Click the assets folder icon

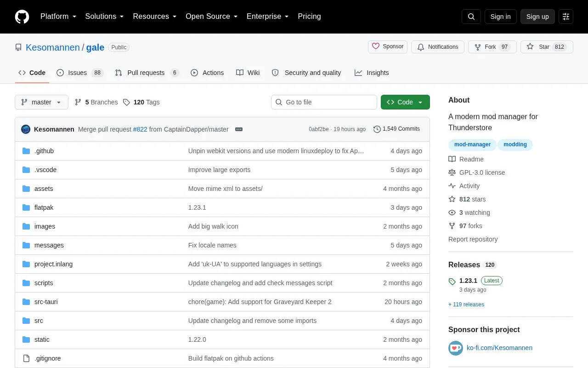point(26,189)
